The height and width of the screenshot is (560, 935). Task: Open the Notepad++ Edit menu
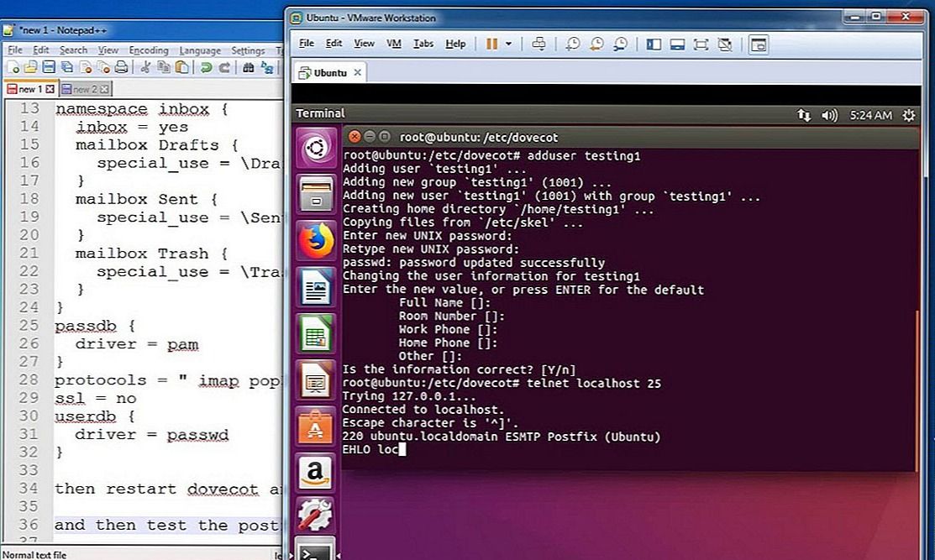[x=40, y=50]
